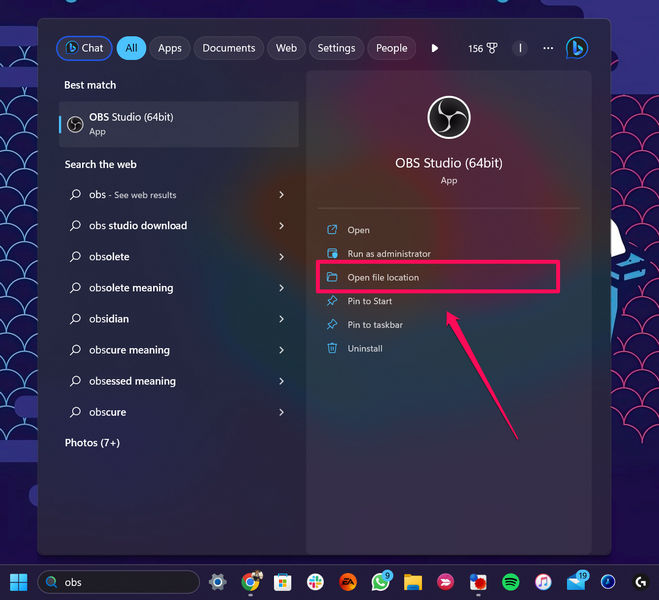
Task: Open Microsoft Store from the taskbar
Action: (x=283, y=582)
